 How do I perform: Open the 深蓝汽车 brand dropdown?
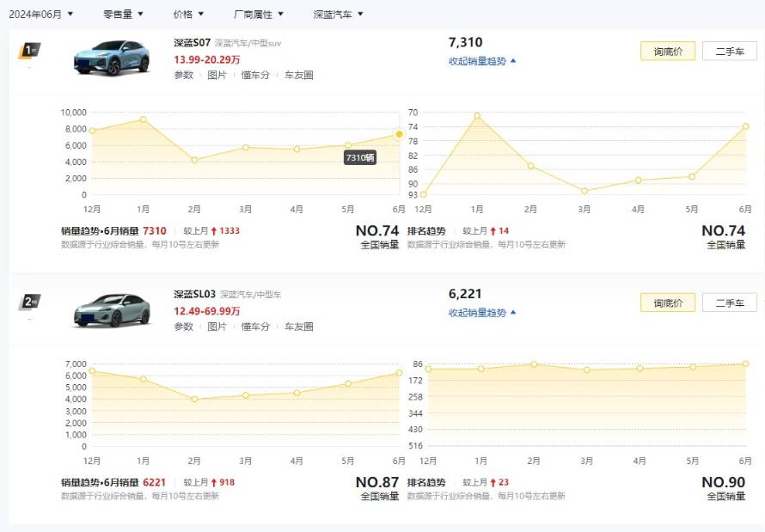tap(338, 14)
